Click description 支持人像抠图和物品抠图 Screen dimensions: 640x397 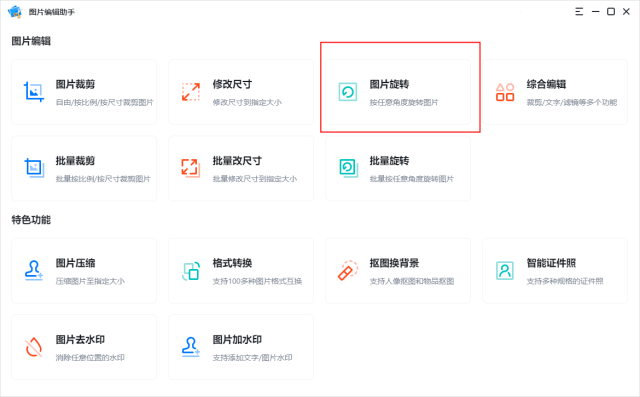tap(412, 281)
